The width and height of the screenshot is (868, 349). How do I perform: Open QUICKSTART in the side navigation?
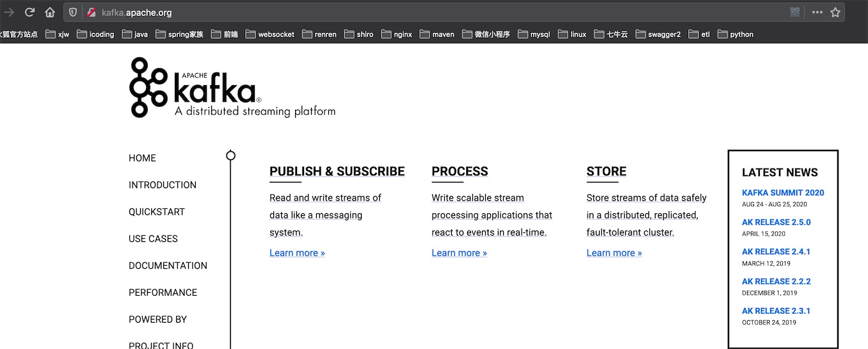tap(157, 212)
